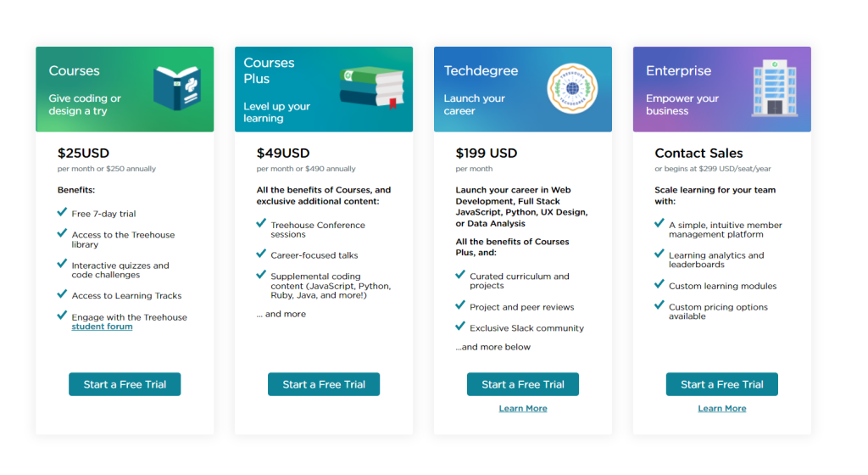Click the Techdegree seal badge icon

pyautogui.click(x=572, y=88)
